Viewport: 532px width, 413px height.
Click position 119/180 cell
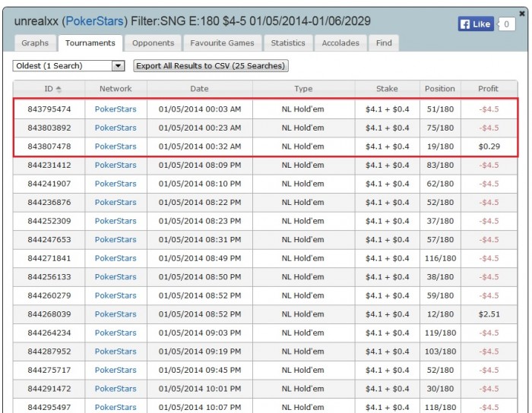coord(440,333)
